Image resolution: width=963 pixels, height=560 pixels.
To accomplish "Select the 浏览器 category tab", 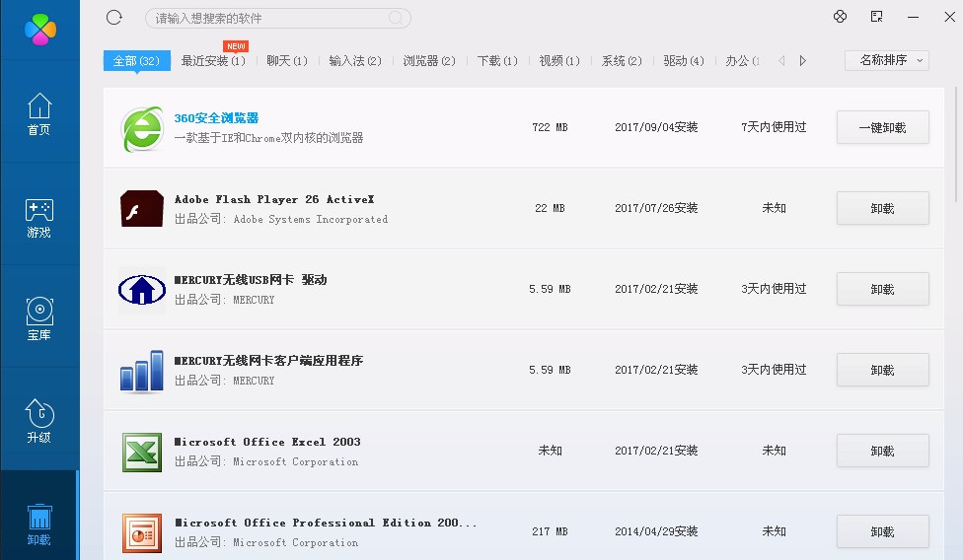I will tap(429, 61).
